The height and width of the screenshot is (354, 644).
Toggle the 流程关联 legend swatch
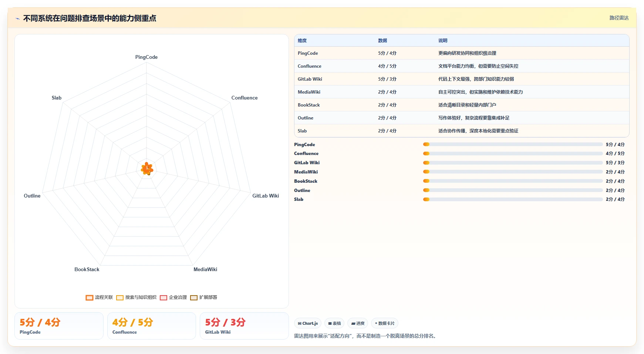89,298
